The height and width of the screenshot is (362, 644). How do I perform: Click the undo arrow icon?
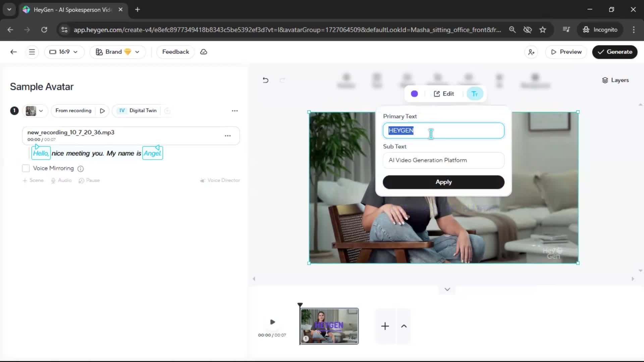click(x=265, y=80)
